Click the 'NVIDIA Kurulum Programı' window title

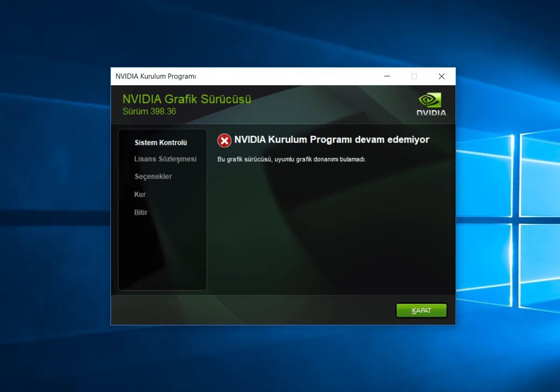156,76
